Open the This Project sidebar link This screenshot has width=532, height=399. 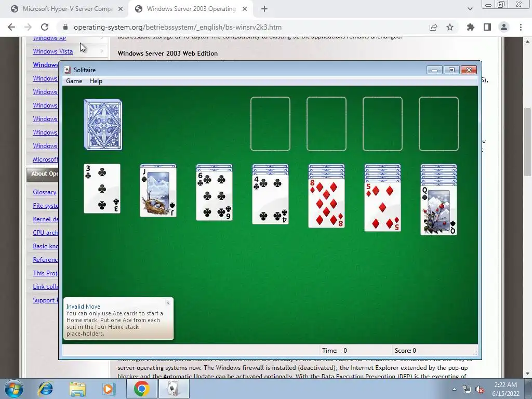(x=46, y=273)
